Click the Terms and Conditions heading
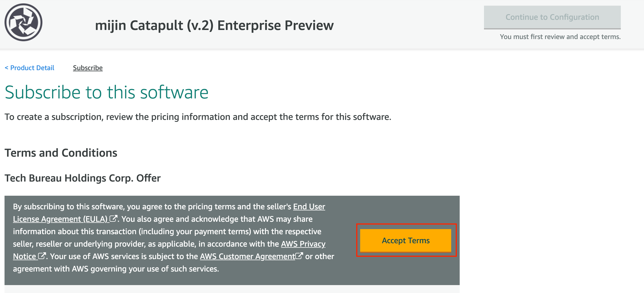This screenshot has width=644, height=293. [x=61, y=153]
